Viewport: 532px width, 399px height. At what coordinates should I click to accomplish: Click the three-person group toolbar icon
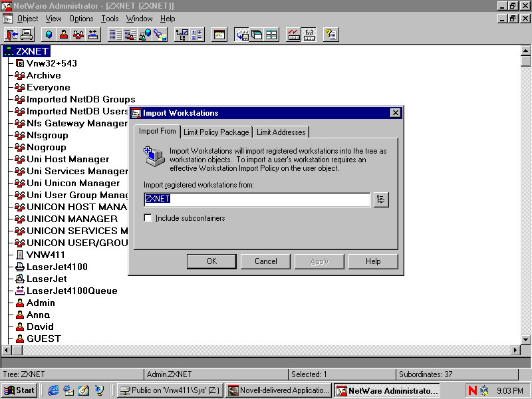coord(78,35)
